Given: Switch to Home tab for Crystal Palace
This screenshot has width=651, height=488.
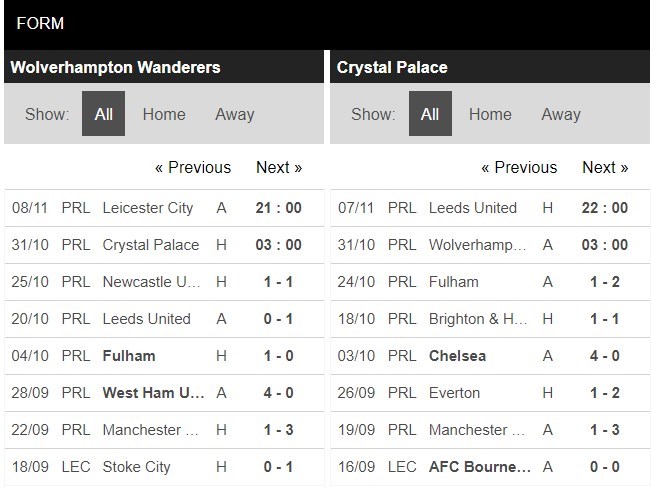Looking at the screenshot, I should click(490, 114).
